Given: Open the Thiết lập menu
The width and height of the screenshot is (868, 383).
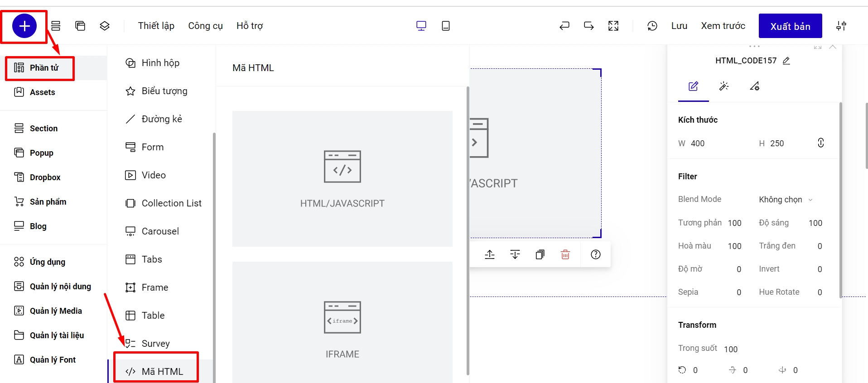Looking at the screenshot, I should [x=156, y=26].
